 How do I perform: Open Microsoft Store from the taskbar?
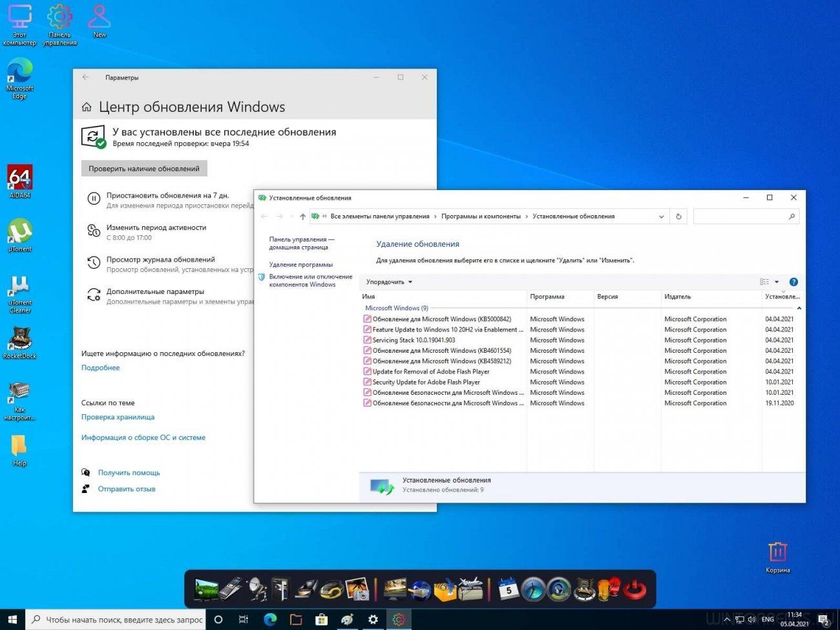click(321, 620)
